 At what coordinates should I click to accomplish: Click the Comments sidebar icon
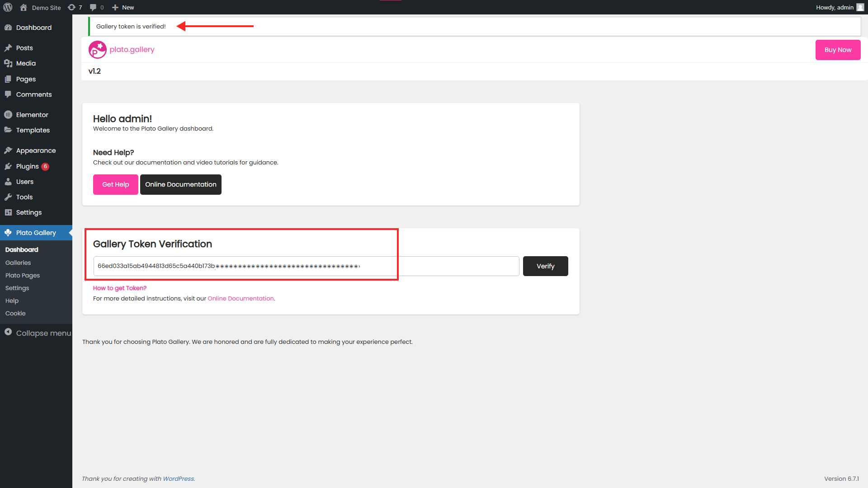pos(8,94)
